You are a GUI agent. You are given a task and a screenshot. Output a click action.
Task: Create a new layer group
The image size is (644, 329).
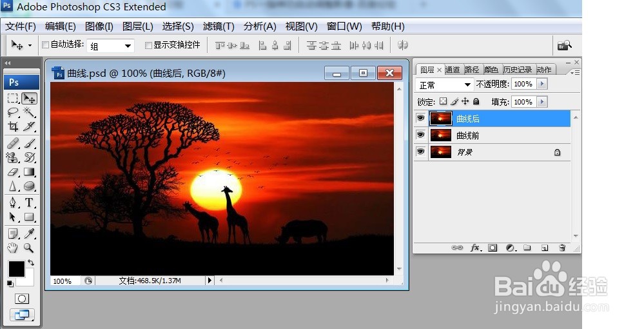pyautogui.click(x=527, y=248)
